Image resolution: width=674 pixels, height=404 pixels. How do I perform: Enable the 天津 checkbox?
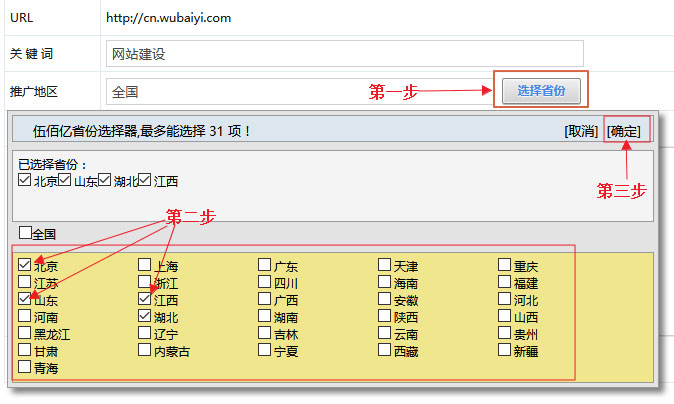(385, 265)
